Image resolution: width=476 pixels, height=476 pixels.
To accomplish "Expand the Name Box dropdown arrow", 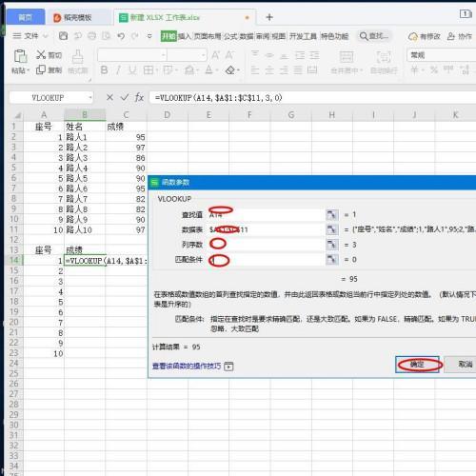I will pyautogui.click(x=90, y=97).
